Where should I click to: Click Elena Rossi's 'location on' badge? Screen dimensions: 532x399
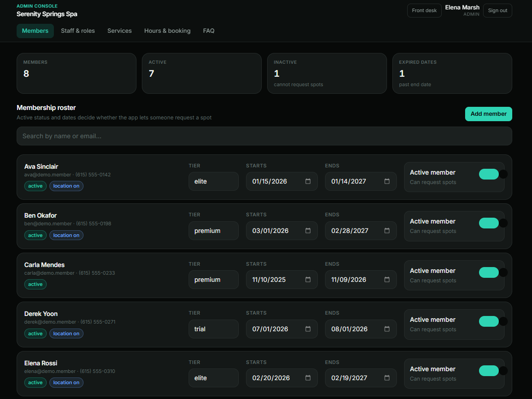(66, 382)
